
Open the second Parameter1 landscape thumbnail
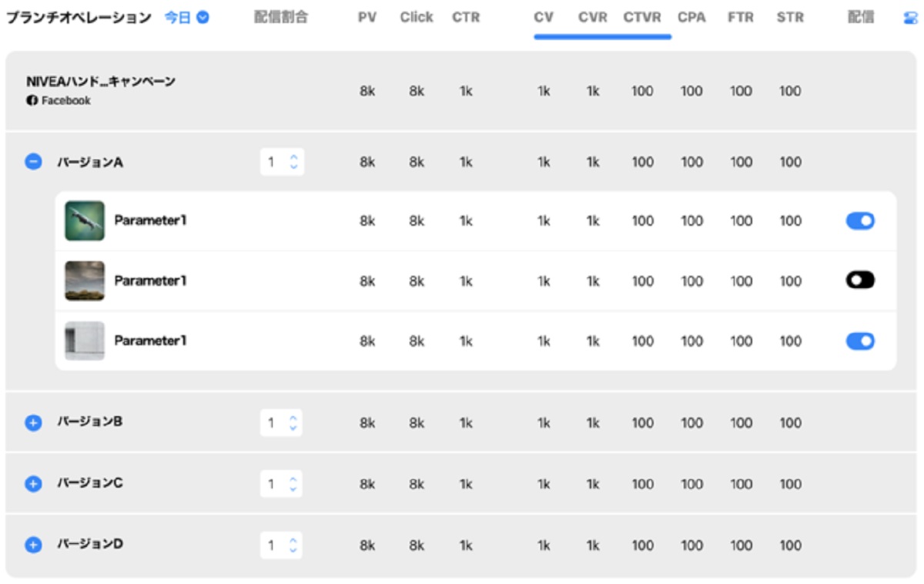[x=84, y=280]
